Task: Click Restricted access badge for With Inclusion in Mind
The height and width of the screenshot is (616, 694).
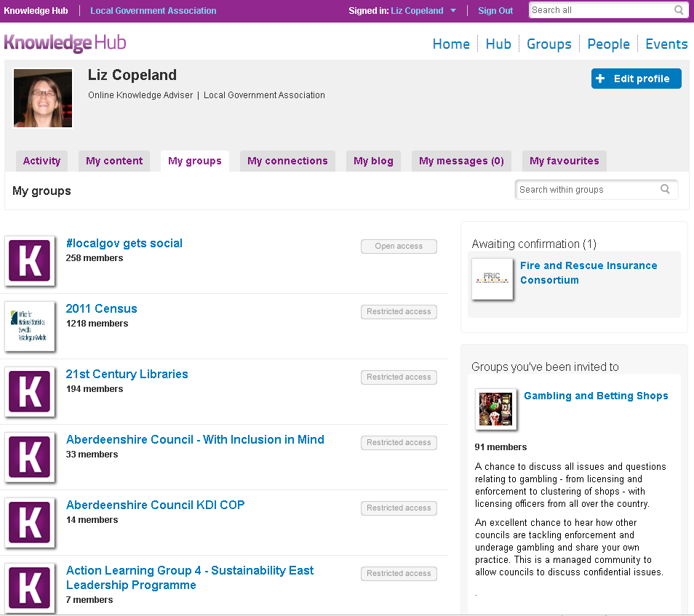Action: 399,442
